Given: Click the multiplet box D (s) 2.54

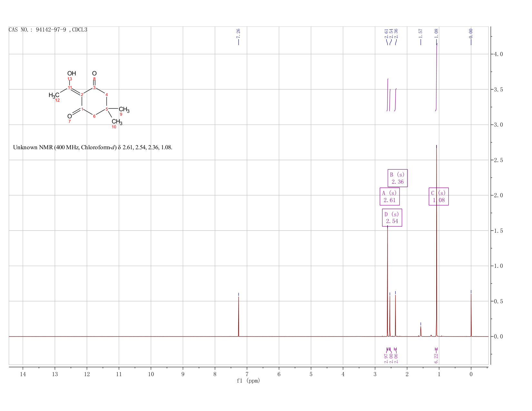Looking at the screenshot, I should (392, 218).
